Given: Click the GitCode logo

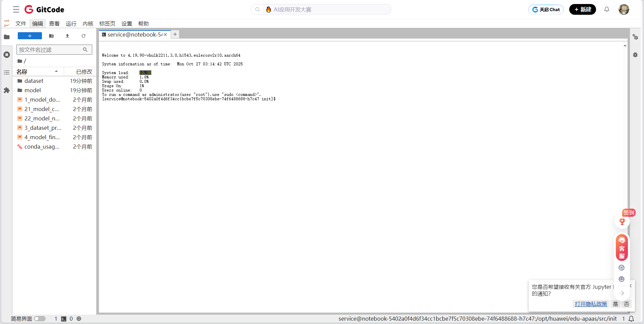Looking at the screenshot, I should pyautogui.click(x=44, y=9).
